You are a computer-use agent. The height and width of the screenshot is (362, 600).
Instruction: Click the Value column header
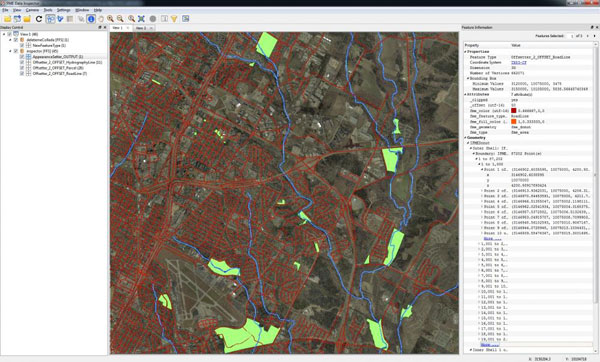515,45
